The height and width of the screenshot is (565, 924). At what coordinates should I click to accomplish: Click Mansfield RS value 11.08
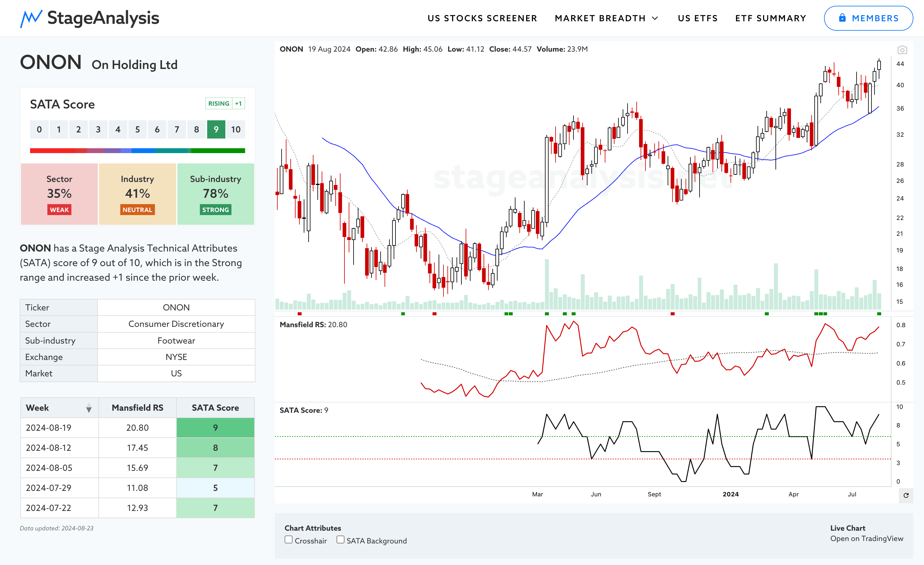coord(137,488)
